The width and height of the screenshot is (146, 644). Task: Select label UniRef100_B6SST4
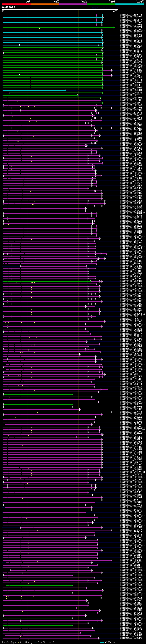(131, 80)
